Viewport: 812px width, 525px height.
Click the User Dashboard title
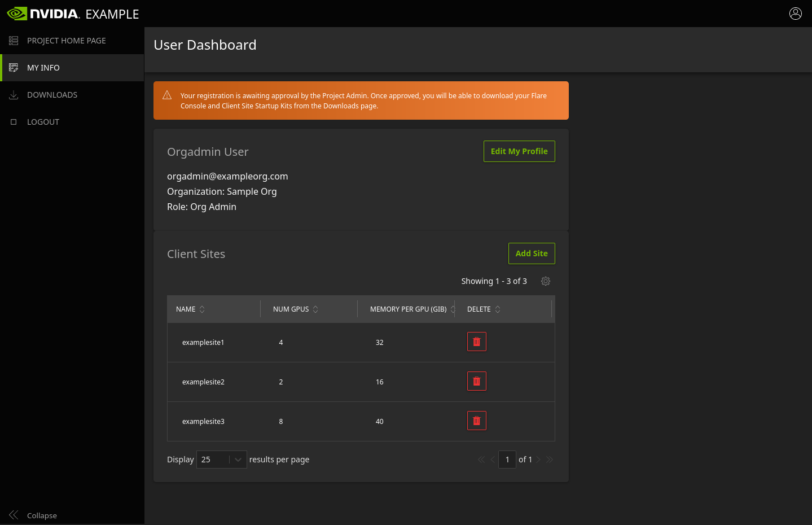coord(205,45)
